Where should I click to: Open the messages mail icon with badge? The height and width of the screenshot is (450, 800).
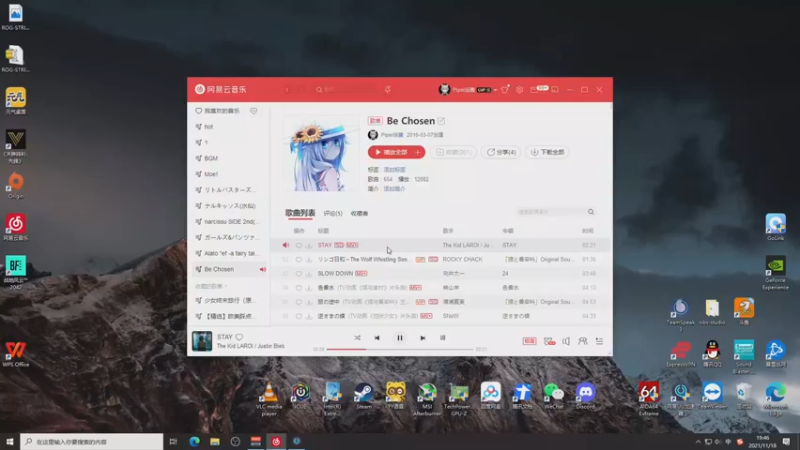coord(534,90)
